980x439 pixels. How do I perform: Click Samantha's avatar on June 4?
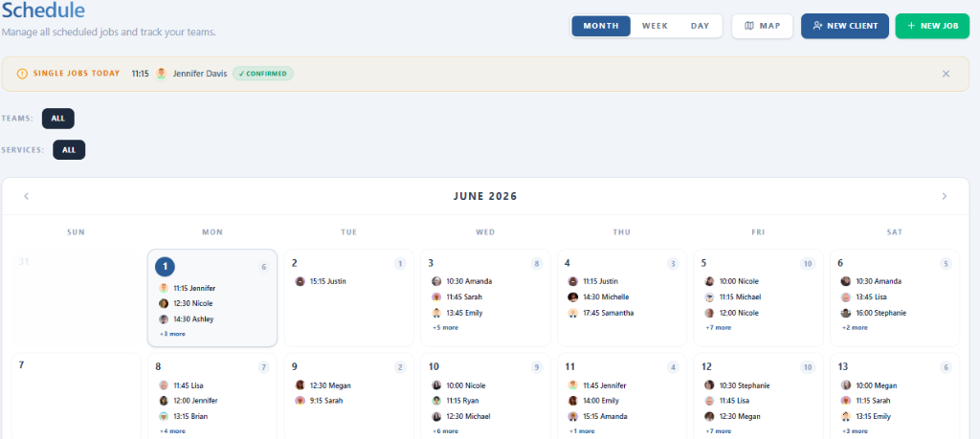tap(572, 313)
